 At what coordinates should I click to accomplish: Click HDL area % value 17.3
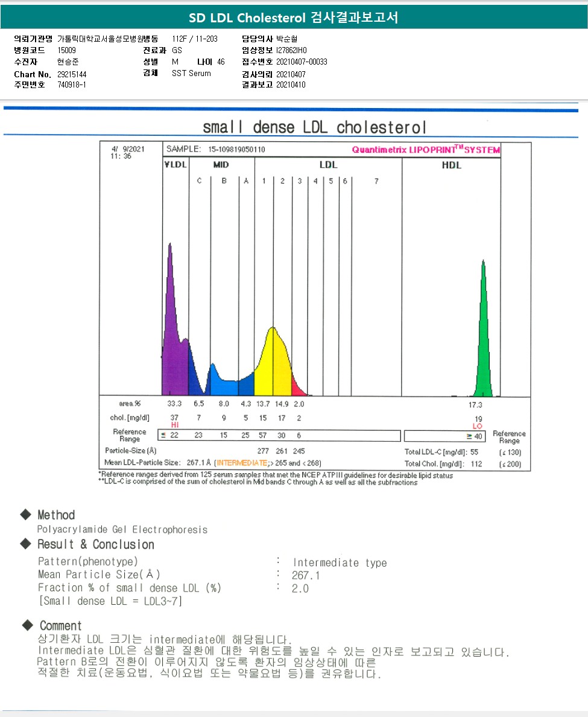coord(475,405)
